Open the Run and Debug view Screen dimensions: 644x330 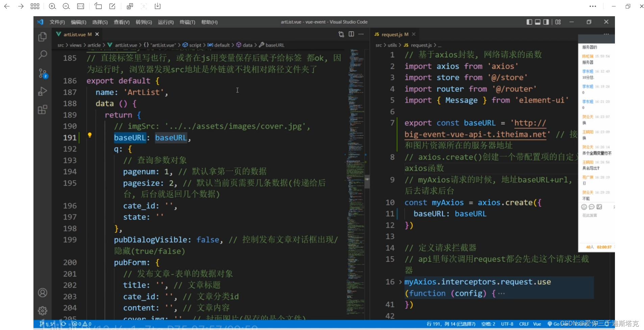point(43,91)
